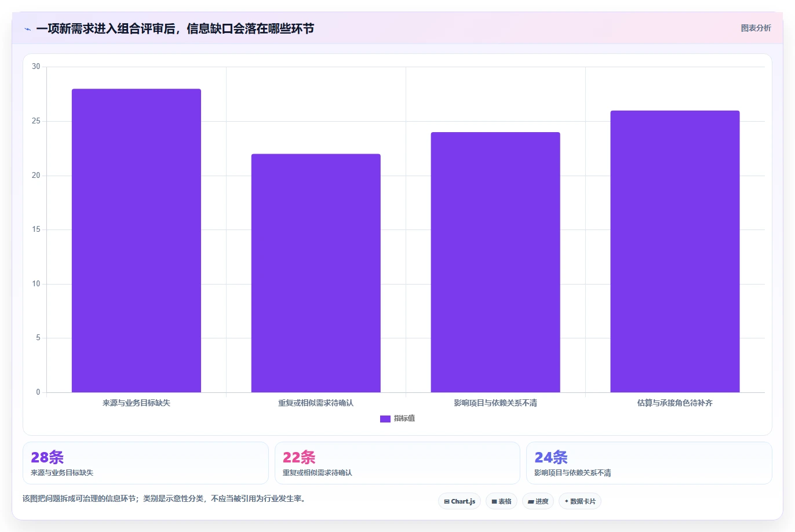Click the 估算与承接角色待补齐 axis label
The height and width of the screenshot is (532, 795).
point(675,403)
